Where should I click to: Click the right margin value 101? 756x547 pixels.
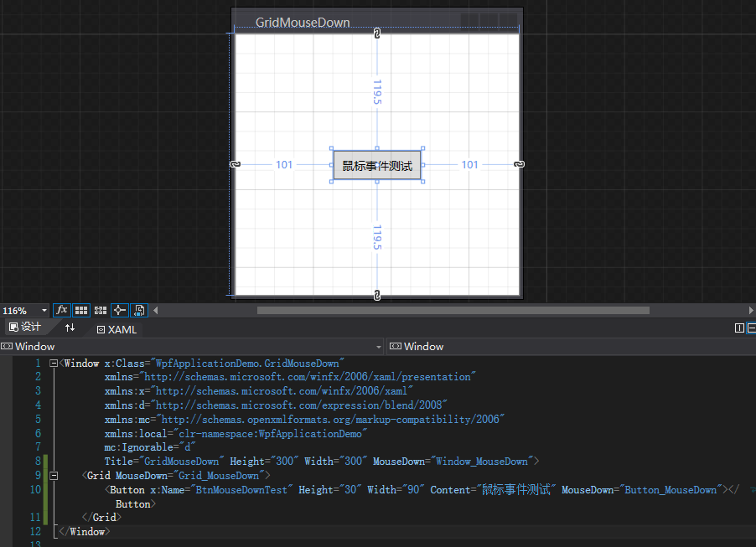click(x=469, y=165)
